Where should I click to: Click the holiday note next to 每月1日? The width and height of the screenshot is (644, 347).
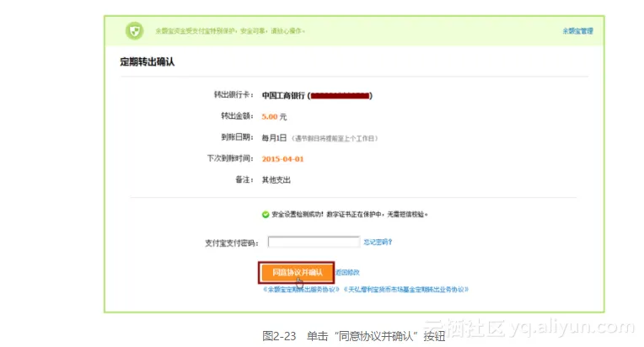[335, 139]
